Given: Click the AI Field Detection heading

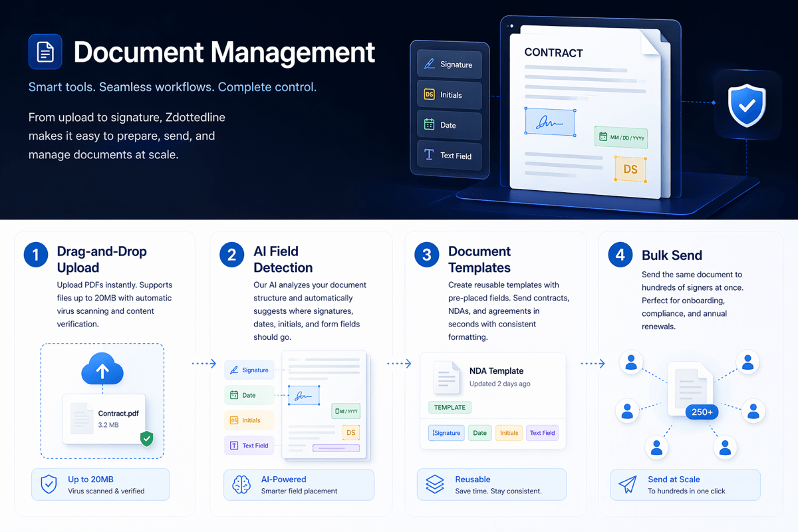Looking at the screenshot, I should pos(283,259).
